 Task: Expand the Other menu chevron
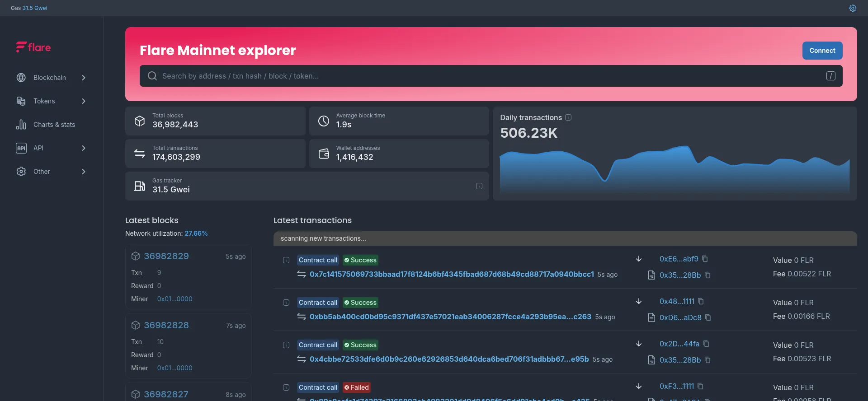tap(84, 172)
